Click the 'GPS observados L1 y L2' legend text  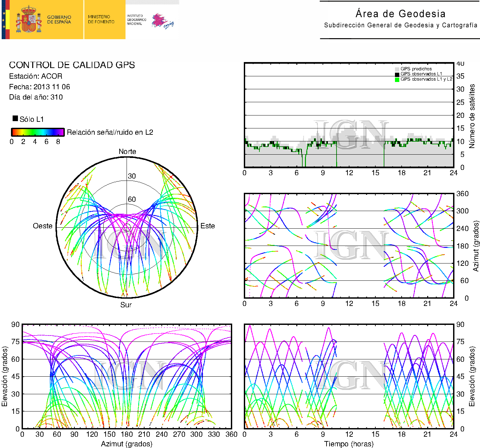[x=426, y=79]
